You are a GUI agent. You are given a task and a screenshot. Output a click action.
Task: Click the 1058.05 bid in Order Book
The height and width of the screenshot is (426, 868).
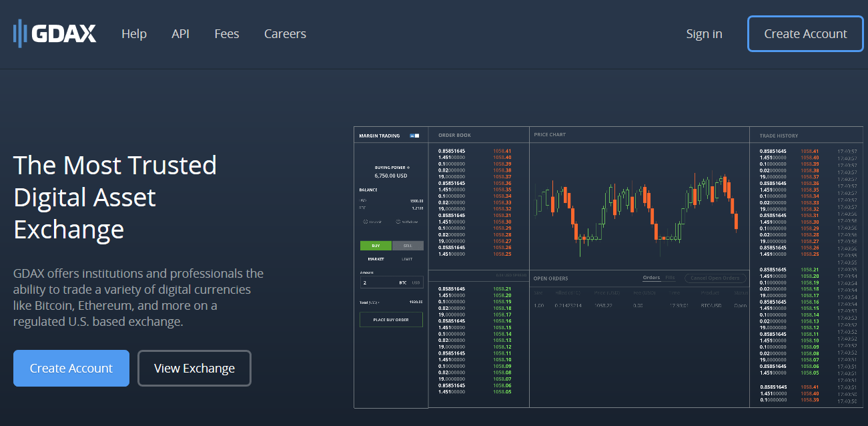[502, 392]
